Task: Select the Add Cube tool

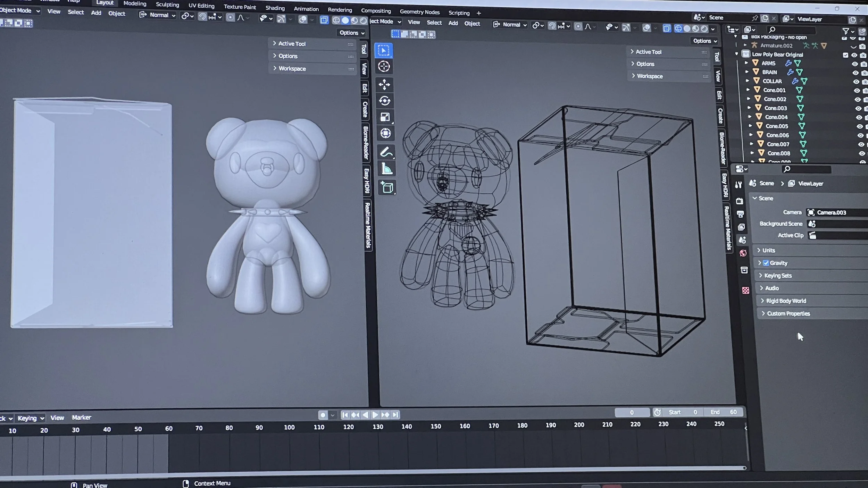Action: [x=387, y=188]
